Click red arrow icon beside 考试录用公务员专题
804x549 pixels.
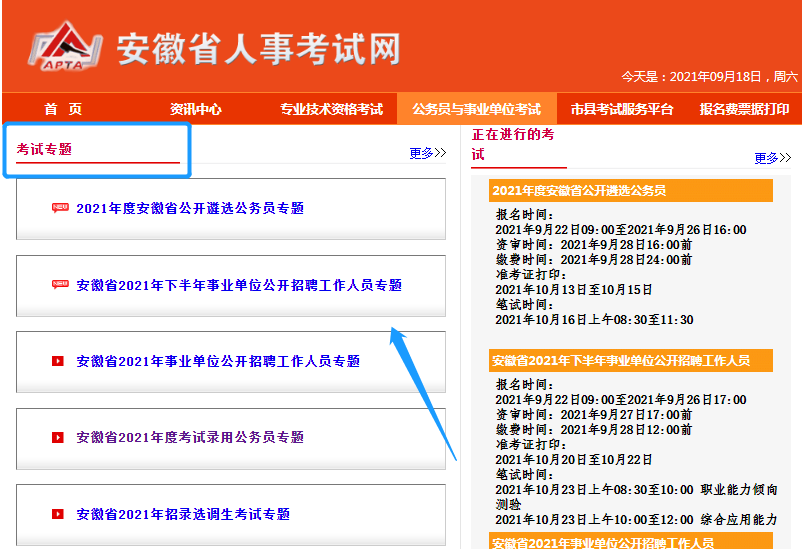tap(57, 437)
